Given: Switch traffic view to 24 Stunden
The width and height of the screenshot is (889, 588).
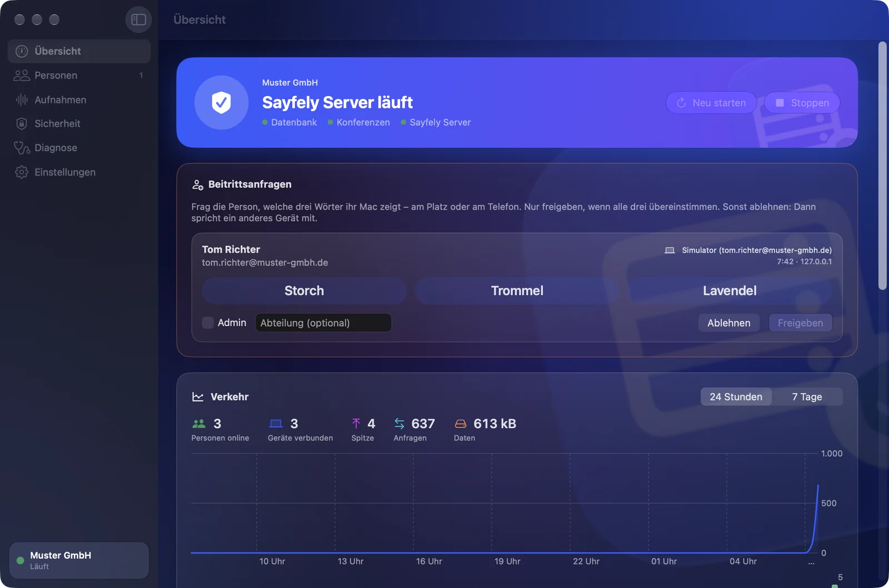Looking at the screenshot, I should [x=736, y=397].
